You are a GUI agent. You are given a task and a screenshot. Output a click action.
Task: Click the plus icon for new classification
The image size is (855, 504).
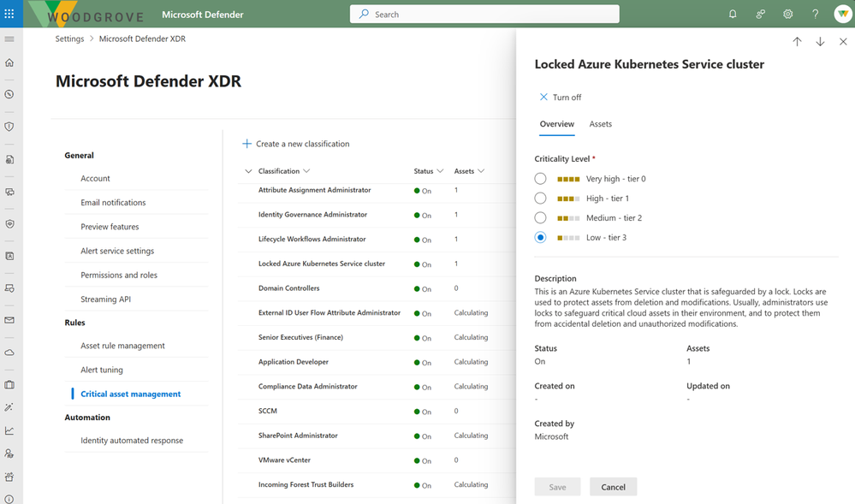pos(246,144)
